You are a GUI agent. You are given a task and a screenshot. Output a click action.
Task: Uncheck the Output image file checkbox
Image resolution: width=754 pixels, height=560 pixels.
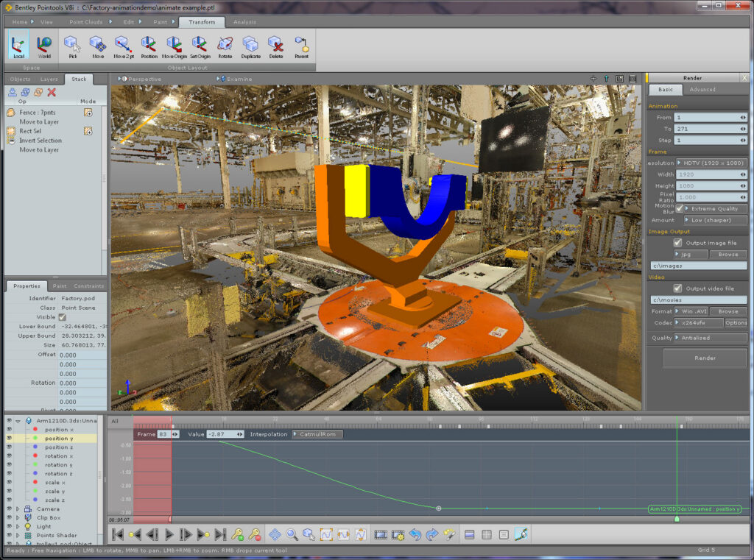coord(677,243)
